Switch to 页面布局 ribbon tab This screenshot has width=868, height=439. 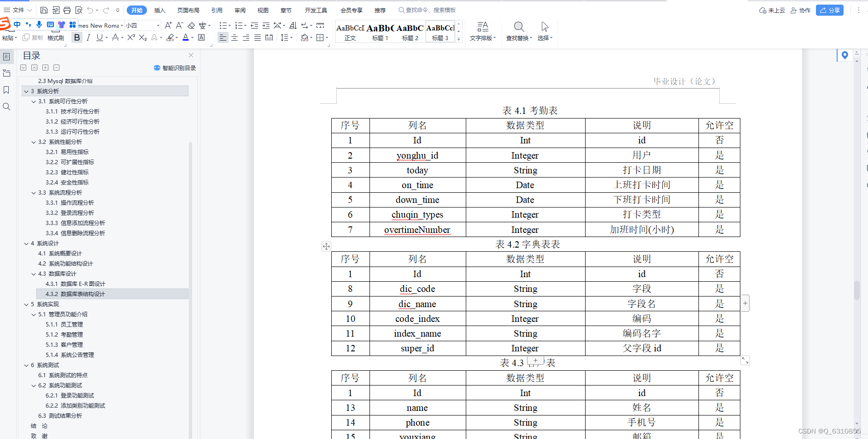pyautogui.click(x=188, y=10)
